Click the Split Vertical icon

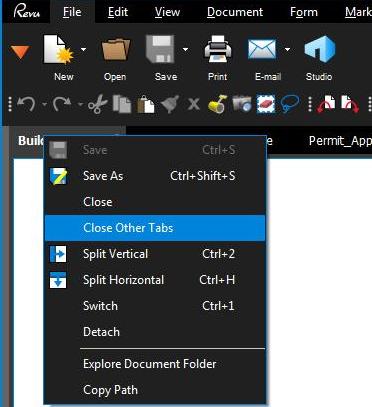coord(58,254)
